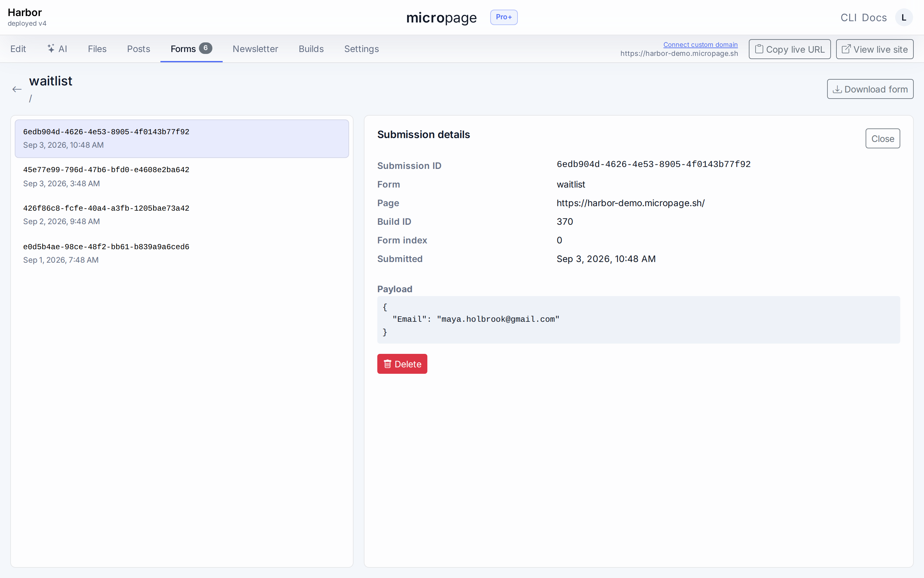Image resolution: width=924 pixels, height=578 pixels.
Task: Click the Build ID value 370
Action: click(x=565, y=222)
